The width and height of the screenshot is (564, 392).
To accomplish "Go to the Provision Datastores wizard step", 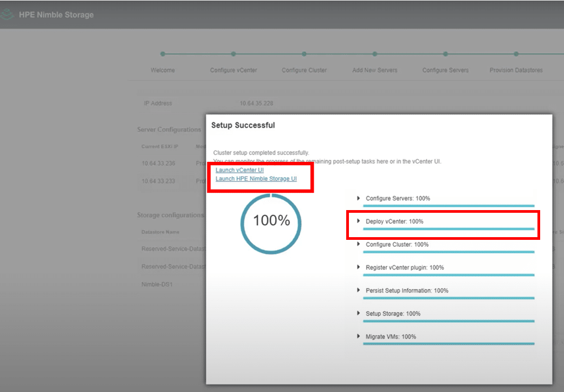I will [x=516, y=70].
